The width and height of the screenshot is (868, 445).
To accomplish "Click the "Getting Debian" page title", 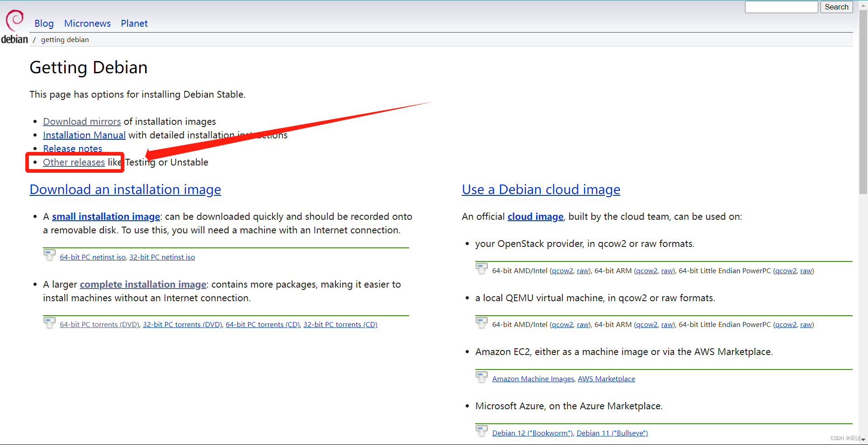I will pyautogui.click(x=89, y=67).
